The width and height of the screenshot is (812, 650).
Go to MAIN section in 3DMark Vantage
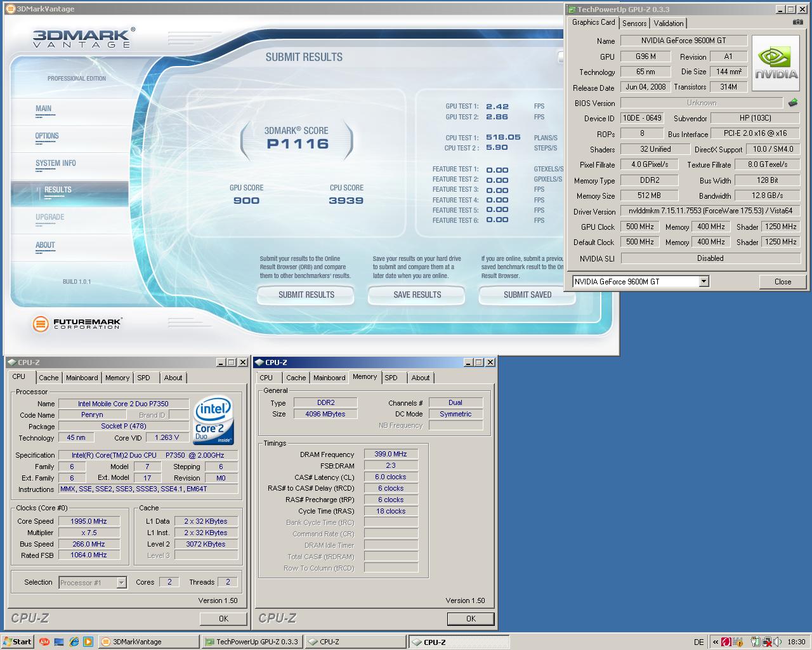(44, 109)
